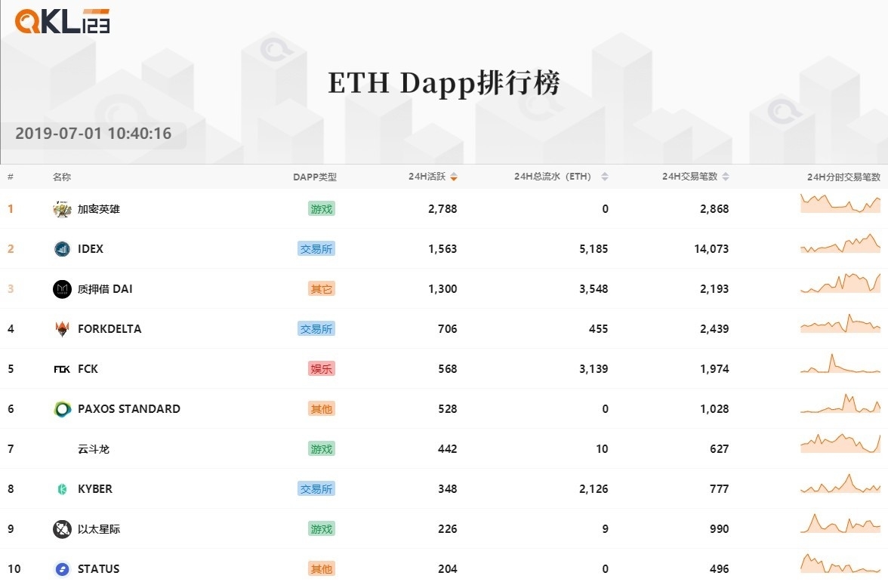Open the 云斗龙 dapp name link
Viewport: 888px width, 588px height.
(x=94, y=449)
